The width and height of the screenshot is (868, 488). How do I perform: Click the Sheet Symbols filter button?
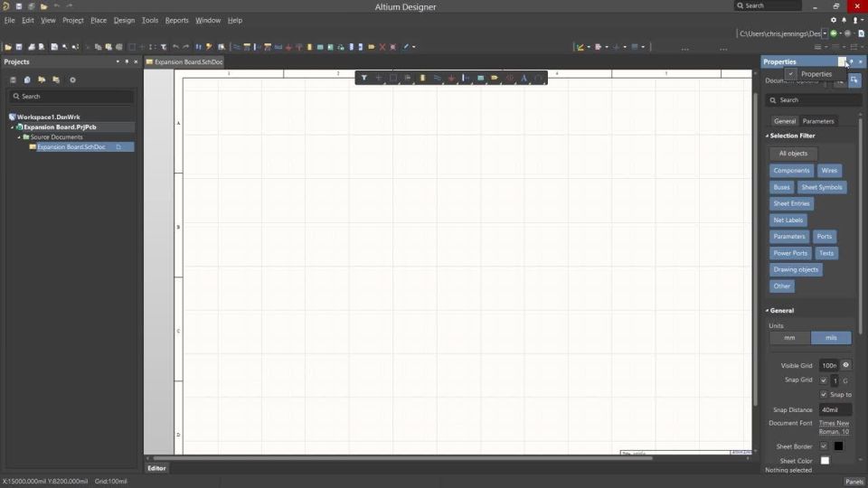pyautogui.click(x=822, y=187)
